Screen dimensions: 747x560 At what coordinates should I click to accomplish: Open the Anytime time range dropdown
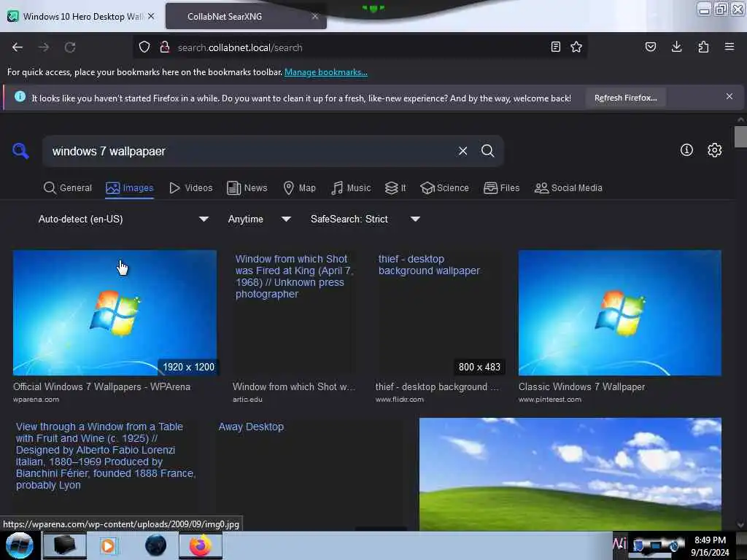[260, 219]
